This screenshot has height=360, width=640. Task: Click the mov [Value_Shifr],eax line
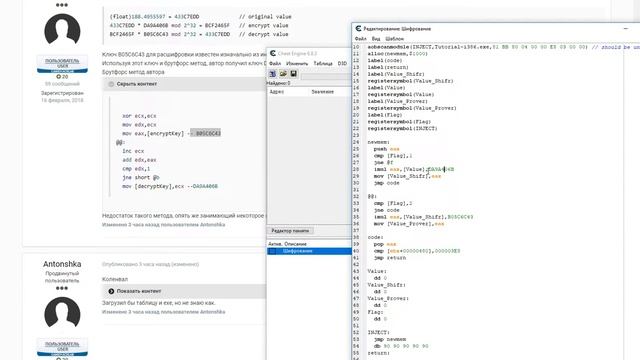[407, 176]
